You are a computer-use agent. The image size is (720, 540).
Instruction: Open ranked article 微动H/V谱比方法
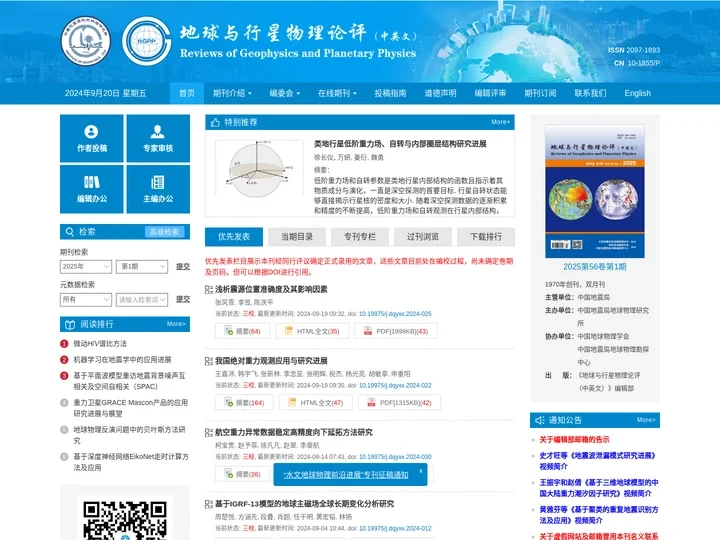click(x=100, y=343)
